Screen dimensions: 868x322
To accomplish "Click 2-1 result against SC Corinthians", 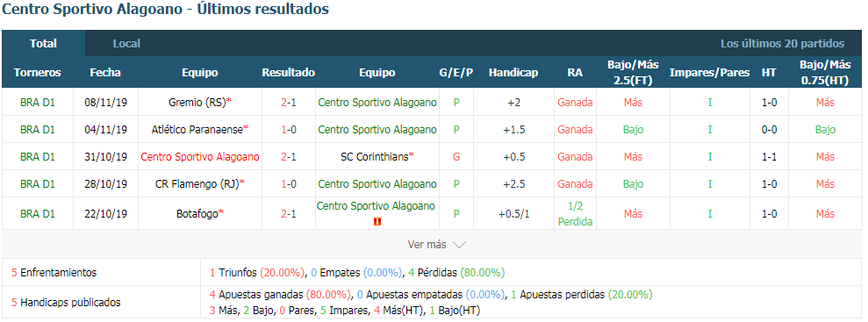I will [289, 156].
